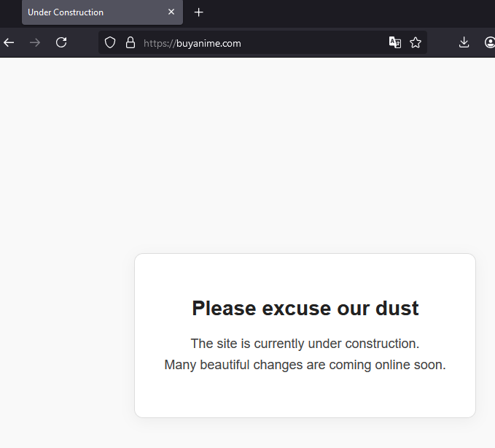Viewport: 495px width, 448px height.
Task: Open a new tab
Action: point(198,12)
